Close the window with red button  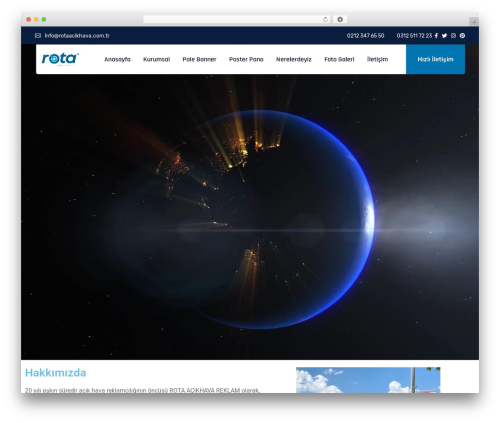29,20
